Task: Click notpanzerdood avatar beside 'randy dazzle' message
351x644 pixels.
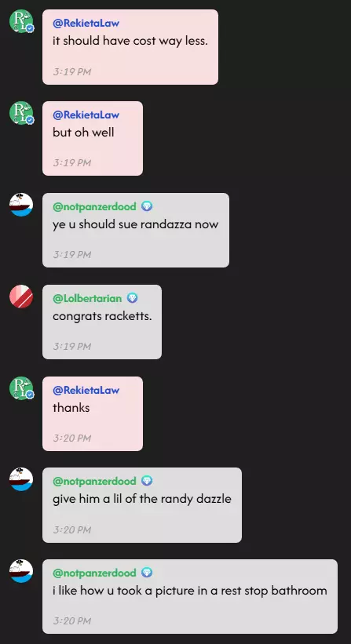Action: (21, 479)
